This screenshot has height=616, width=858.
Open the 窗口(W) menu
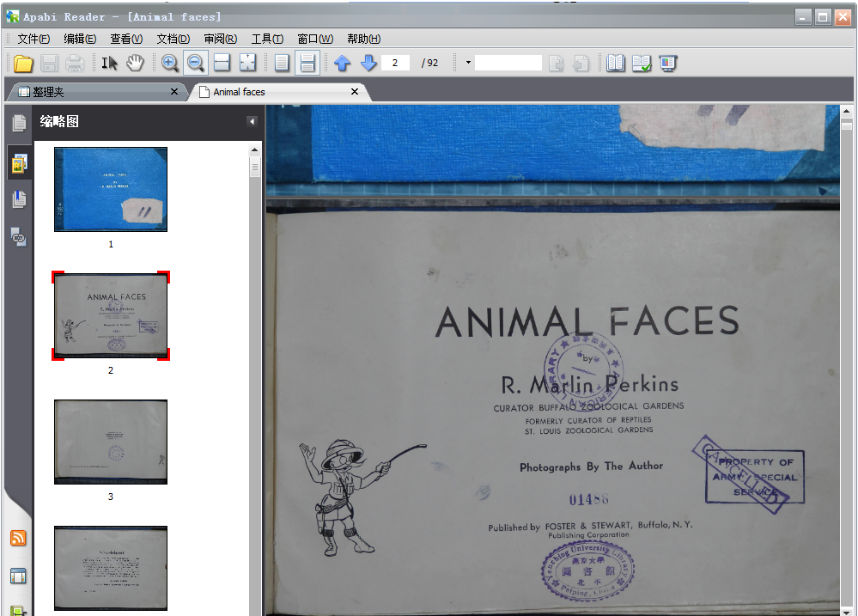click(315, 39)
